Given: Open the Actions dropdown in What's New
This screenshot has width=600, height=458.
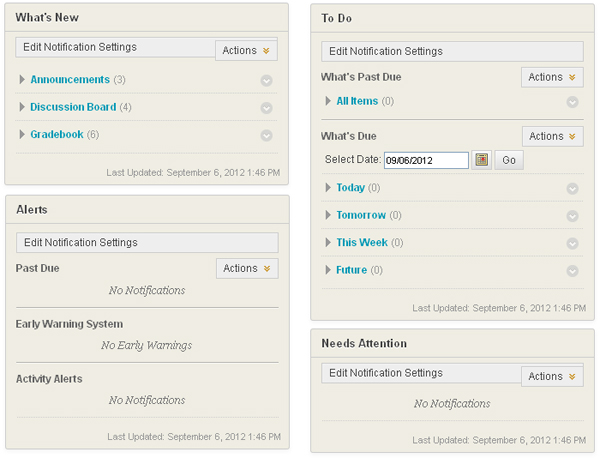Looking at the screenshot, I should (x=246, y=50).
